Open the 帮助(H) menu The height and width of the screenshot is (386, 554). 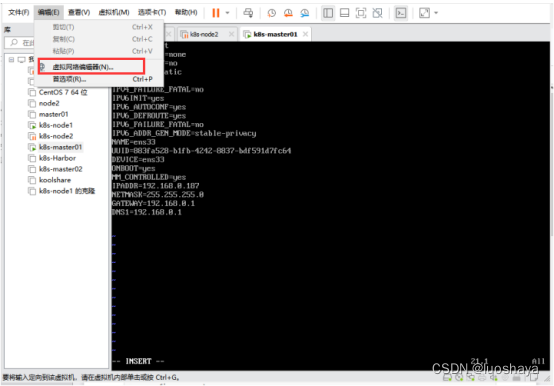click(x=186, y=12)
